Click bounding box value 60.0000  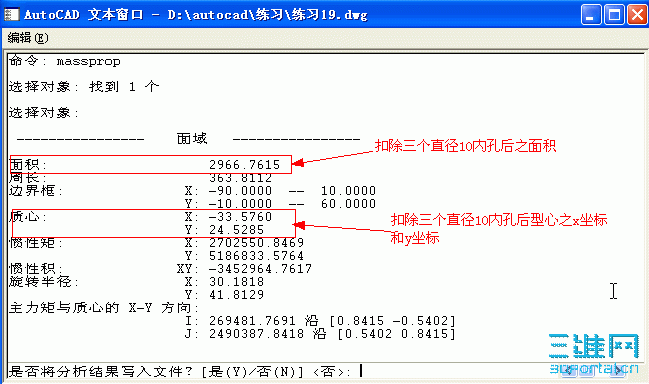click(x=349, y=204)
